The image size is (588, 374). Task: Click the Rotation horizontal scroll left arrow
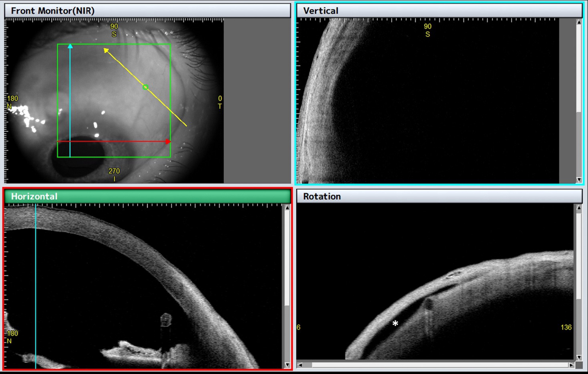(x=300, y=365)
